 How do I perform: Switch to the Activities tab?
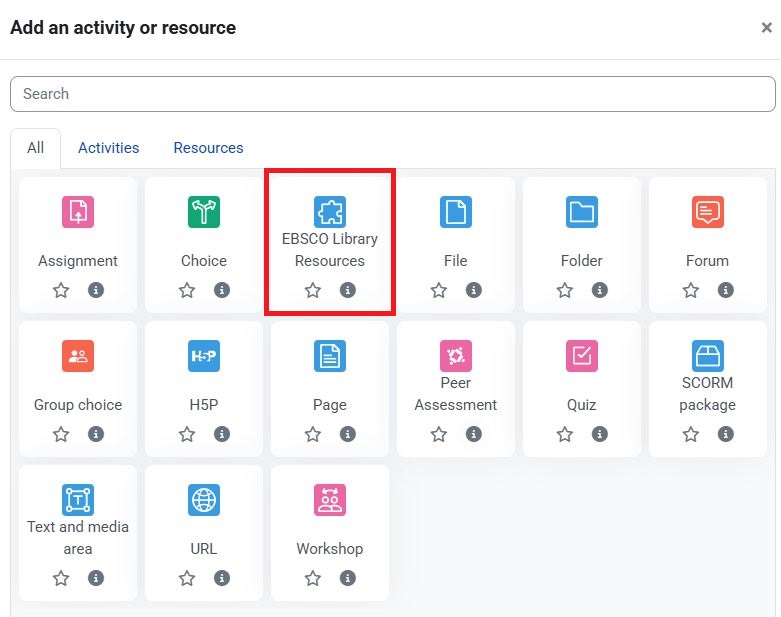click(x=108, y=148)
